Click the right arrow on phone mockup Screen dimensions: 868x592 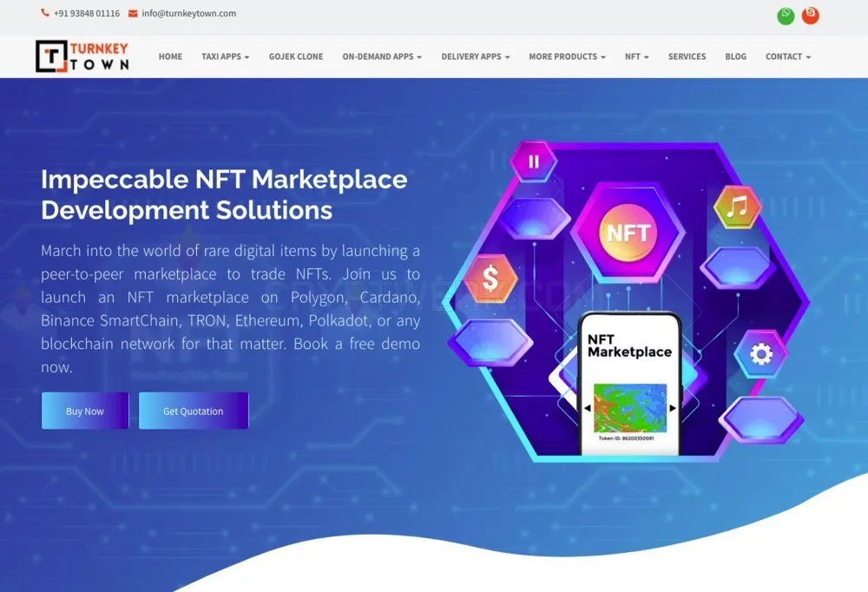(x=673, y=408)
